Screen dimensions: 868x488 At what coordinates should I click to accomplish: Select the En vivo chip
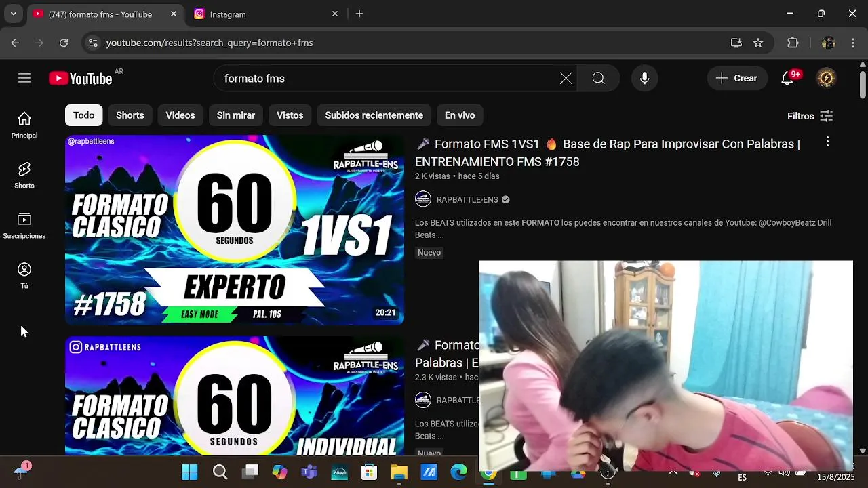[x=460, y=115]
